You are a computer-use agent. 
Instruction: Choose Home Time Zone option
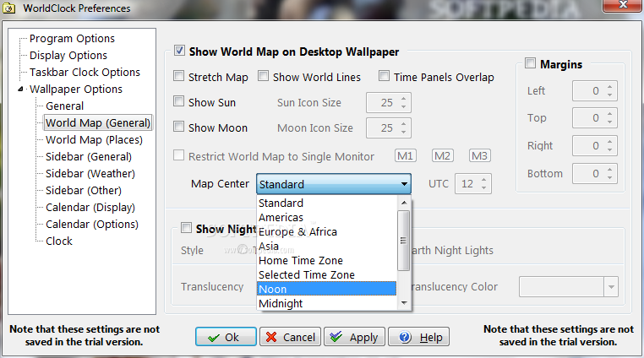pyautogui.click(x=327, y=260)
